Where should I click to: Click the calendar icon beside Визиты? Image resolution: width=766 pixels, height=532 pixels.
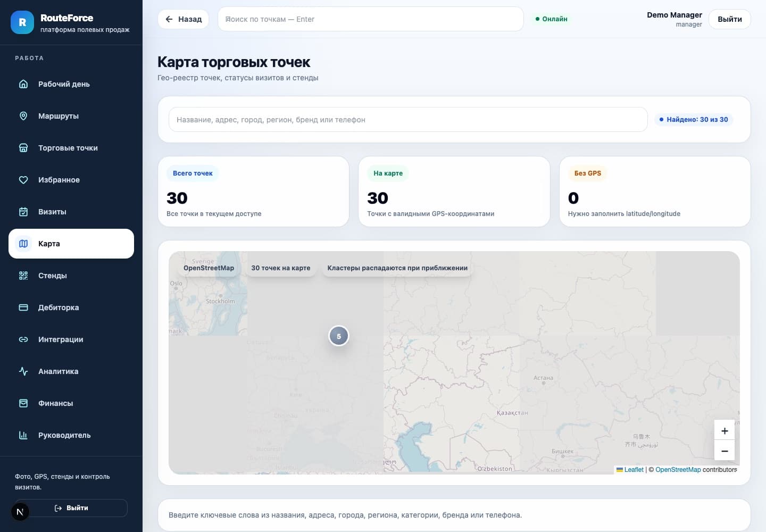click(23, 212)
